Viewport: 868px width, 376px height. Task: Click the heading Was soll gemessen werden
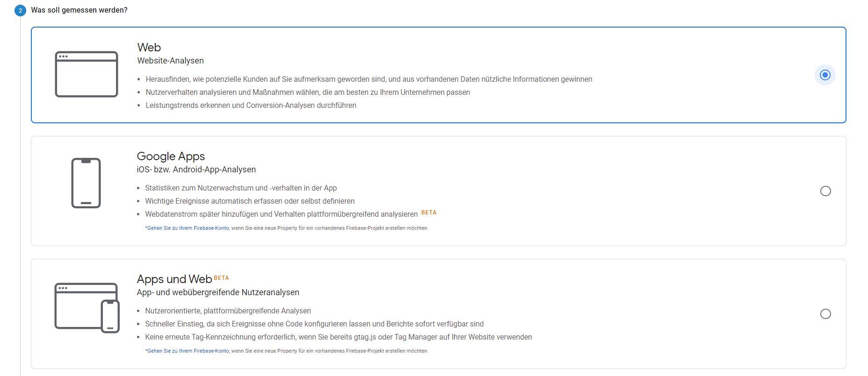pos(80,9)
